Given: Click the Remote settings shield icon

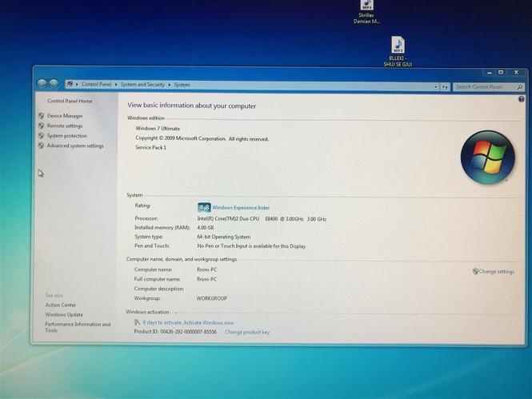Looking at the screenshot, I should click(x=41, y=126).
